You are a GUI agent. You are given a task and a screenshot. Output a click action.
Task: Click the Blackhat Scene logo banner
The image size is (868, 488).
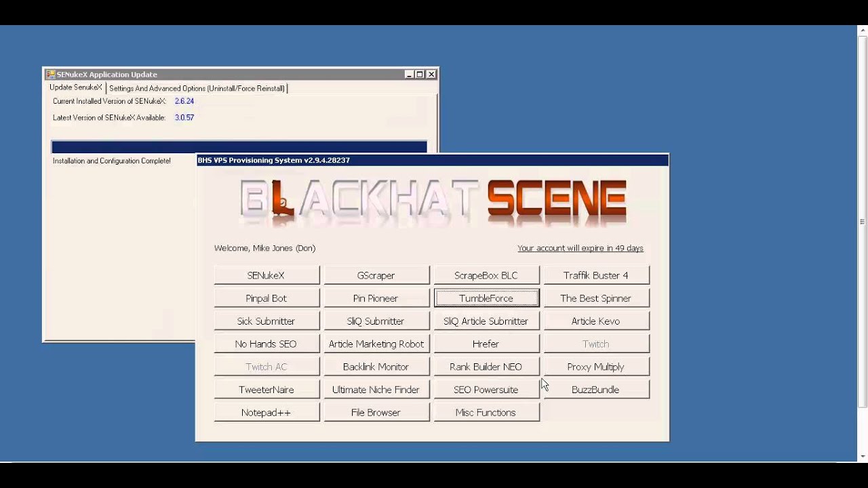pos(433,201)
